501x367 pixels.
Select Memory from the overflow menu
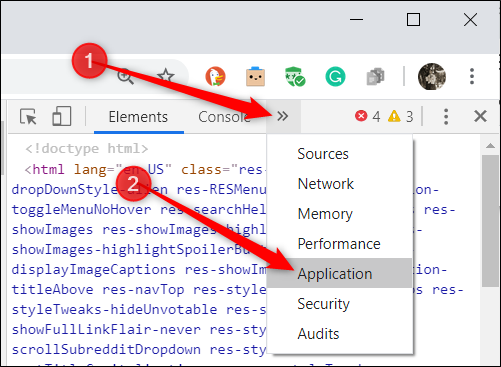pyautogui.click(x=340, y=214)
